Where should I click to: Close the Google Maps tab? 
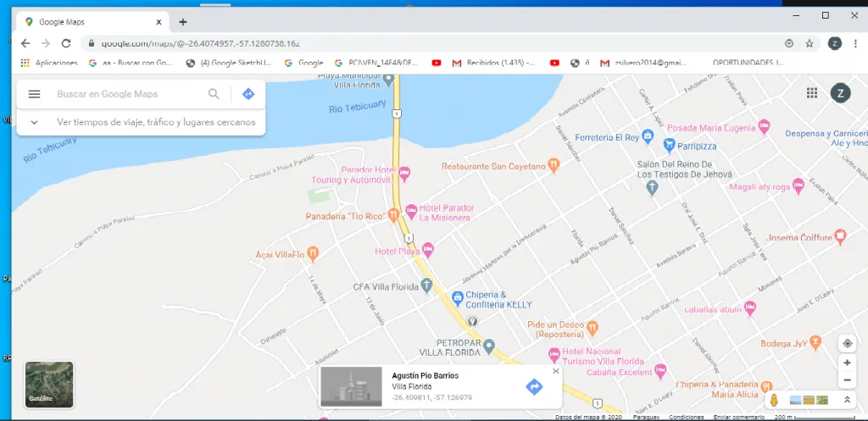pyautogui.click(x=159, y=22)
